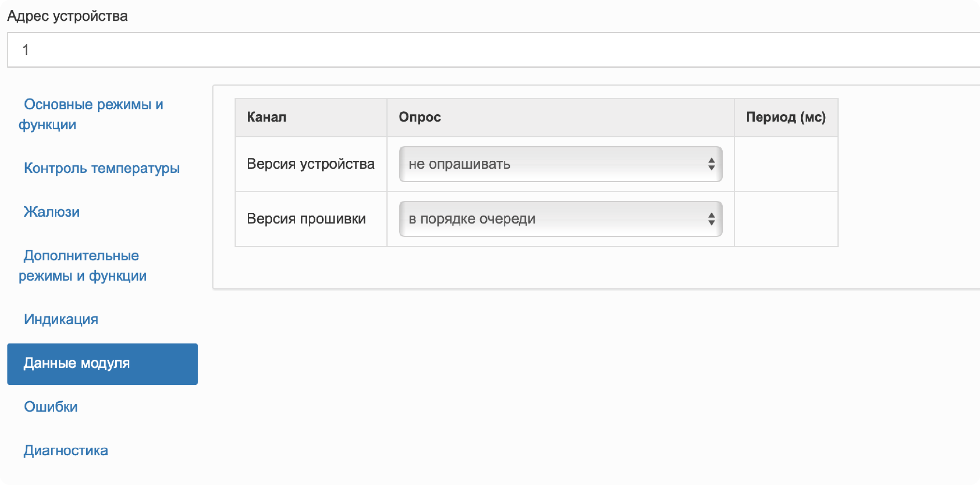The image size is (980, 485).
Task: Select the Жалюзи tab
Action: pos(52,212)
